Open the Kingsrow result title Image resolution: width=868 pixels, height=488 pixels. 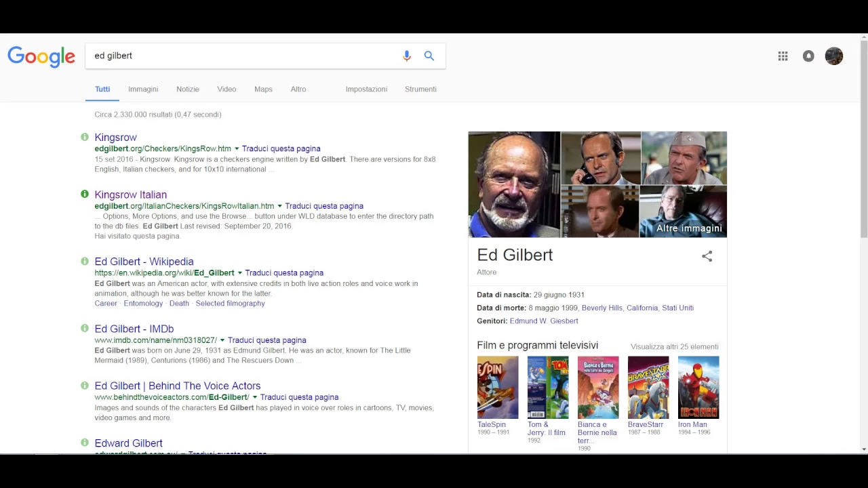coord(115,138)
